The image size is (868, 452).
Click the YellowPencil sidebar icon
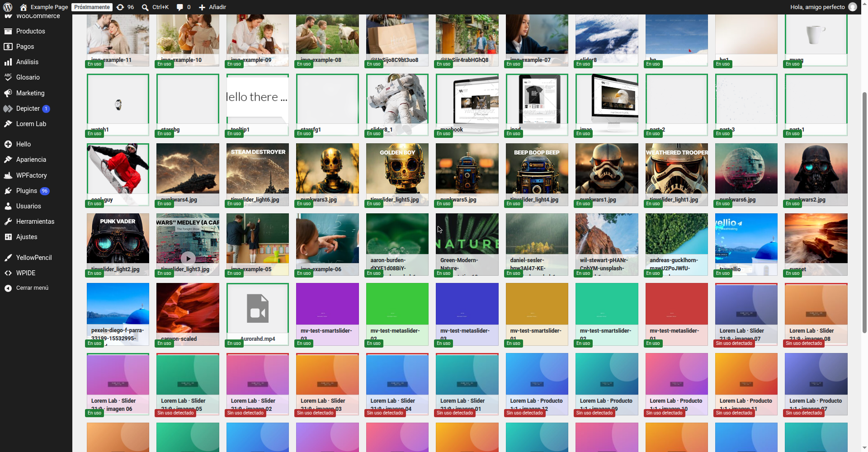click(x=8, y=258)
